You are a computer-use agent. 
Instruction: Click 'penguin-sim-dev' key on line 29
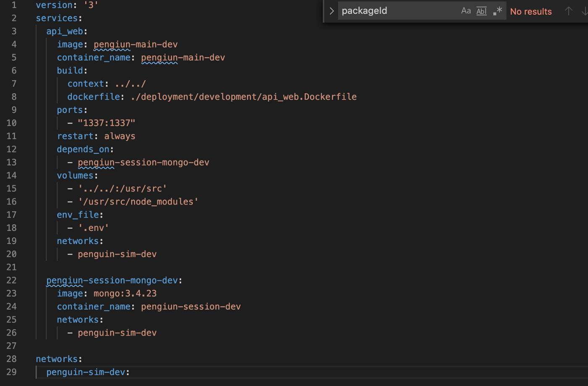click(86, 372)
